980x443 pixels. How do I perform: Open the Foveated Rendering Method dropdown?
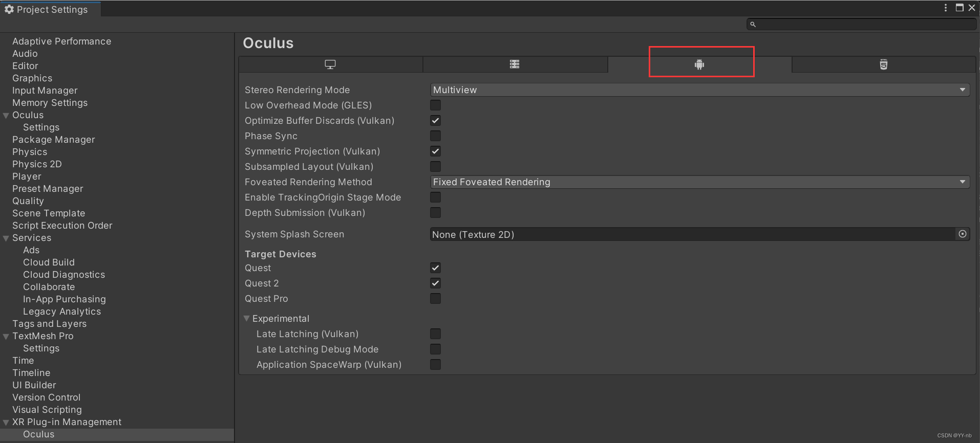tap(699, 182)
